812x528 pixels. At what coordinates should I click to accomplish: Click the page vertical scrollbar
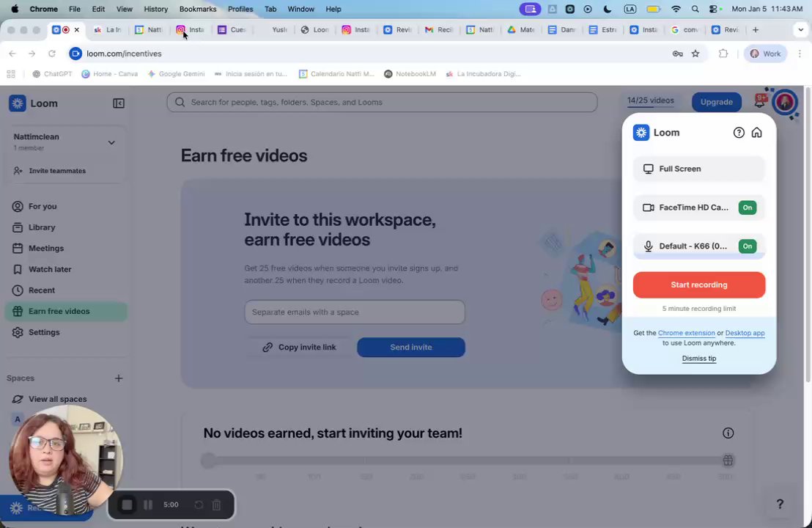808,233
